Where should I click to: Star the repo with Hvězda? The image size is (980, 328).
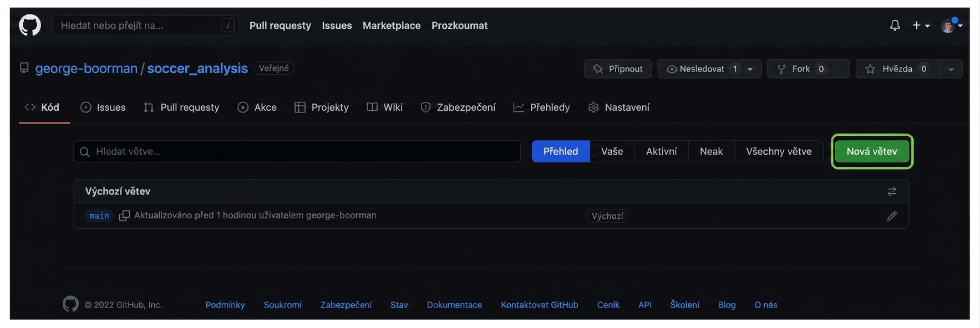897,69
